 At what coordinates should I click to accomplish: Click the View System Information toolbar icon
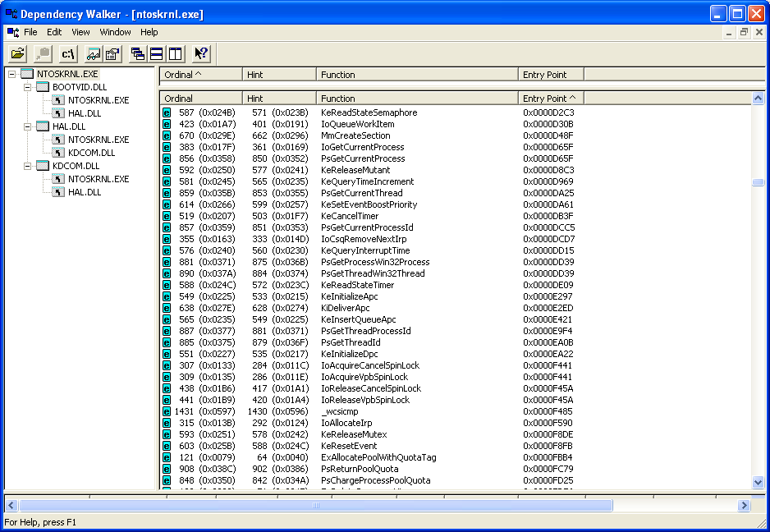click(x=94, y=53)
